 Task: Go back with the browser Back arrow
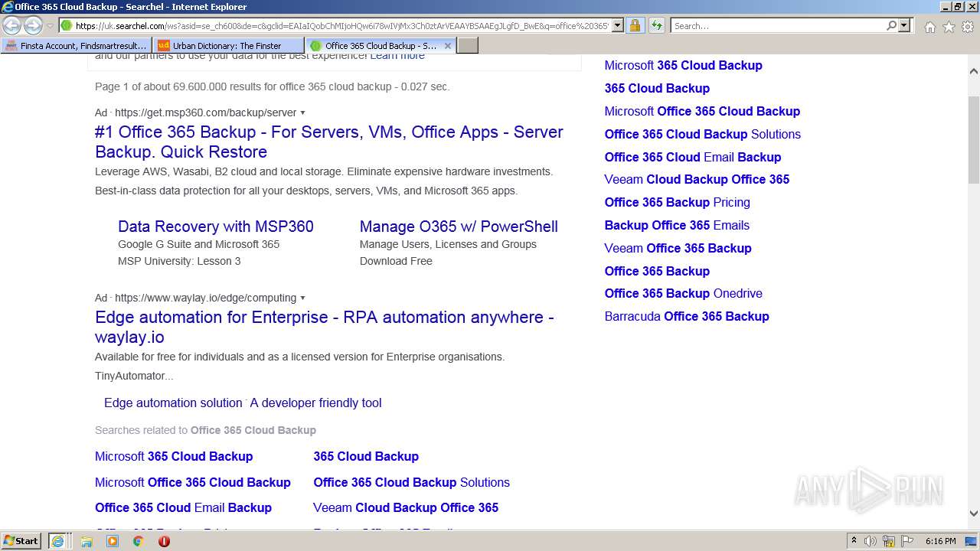click(12, 26)
